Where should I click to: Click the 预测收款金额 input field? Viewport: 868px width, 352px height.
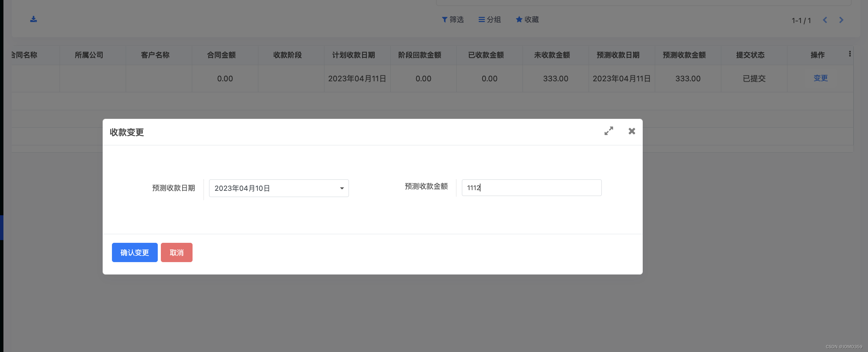(531, 188)
